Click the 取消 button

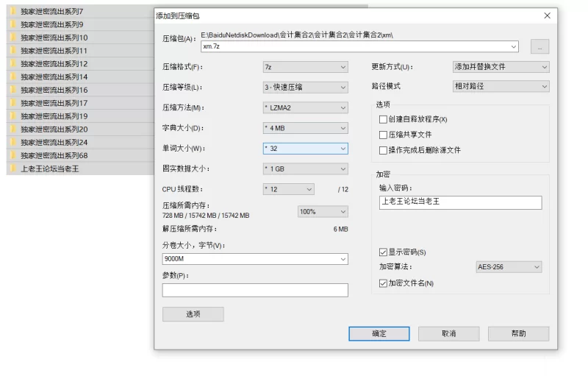[x=448, y=333]
